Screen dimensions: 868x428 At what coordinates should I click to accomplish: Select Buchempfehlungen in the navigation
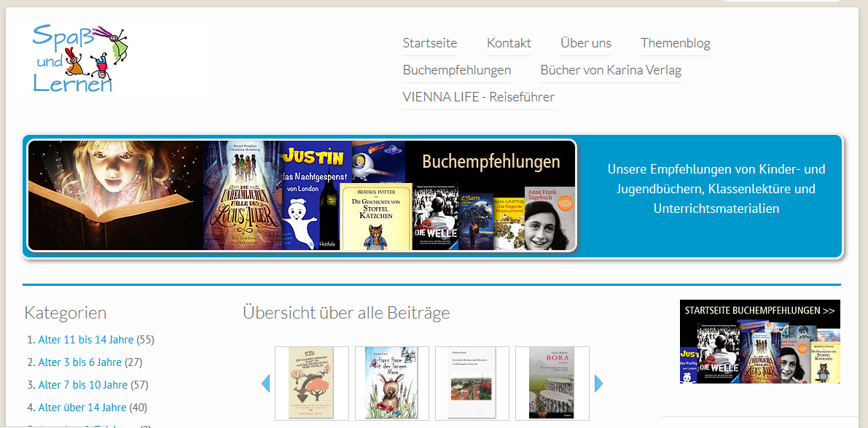[457, 70]
